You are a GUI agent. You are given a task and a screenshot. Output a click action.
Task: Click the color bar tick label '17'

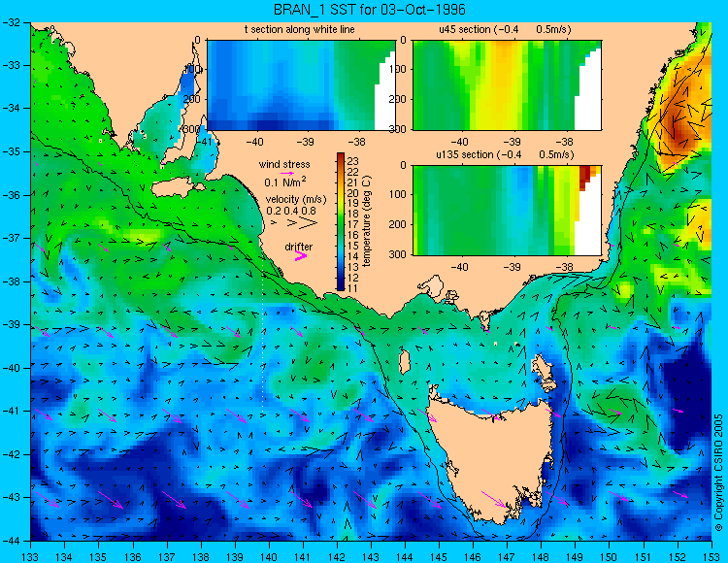(353, 225)
